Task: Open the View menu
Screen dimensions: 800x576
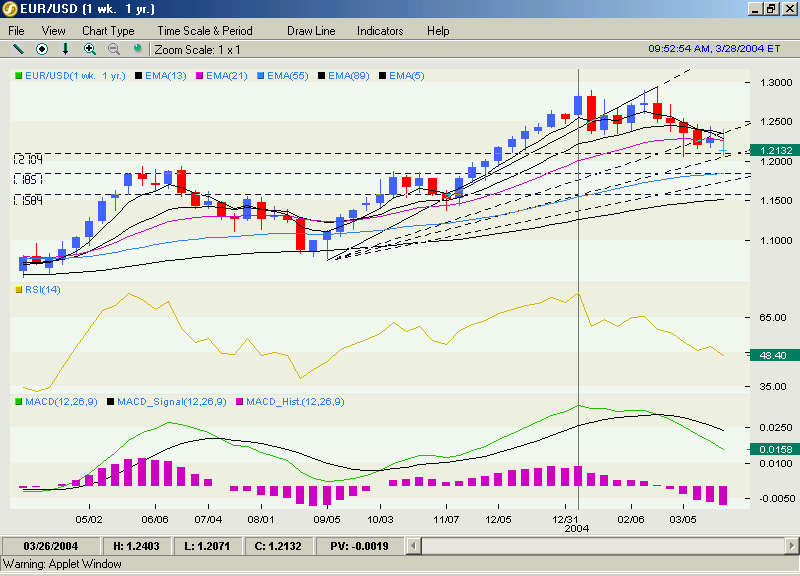Action: pos(54,31)
